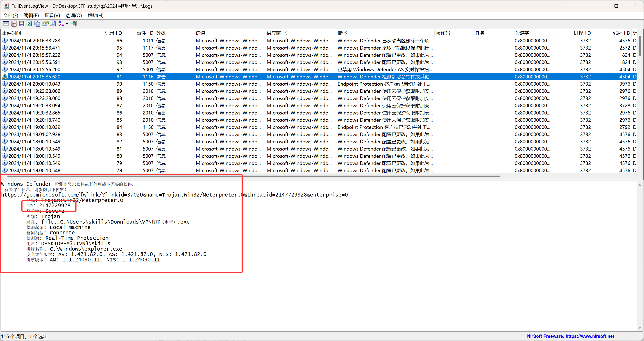The image size is (644, 341).
Task: Open Properties toolbar icon
Action: (x=45, y=24)
